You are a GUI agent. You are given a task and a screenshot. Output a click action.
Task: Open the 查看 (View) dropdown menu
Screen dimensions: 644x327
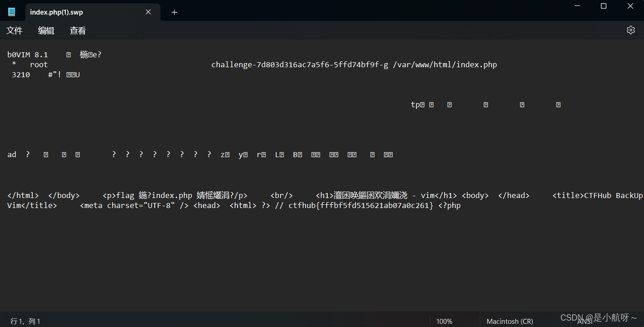(78, 30)
